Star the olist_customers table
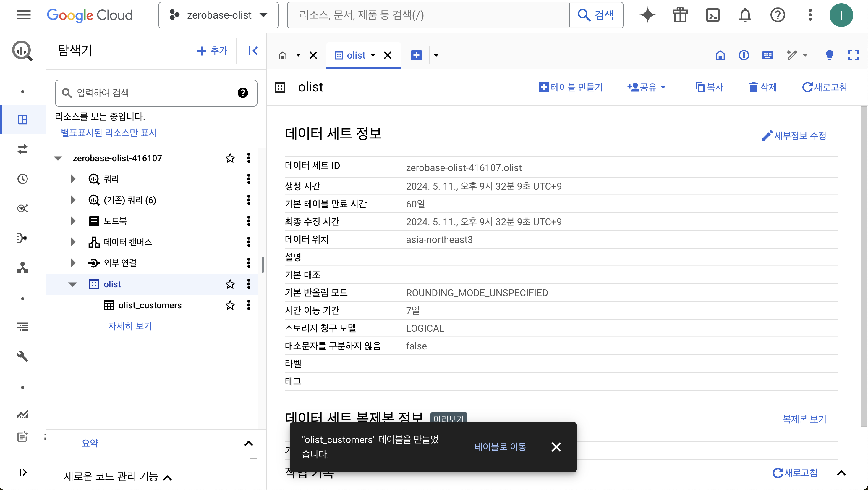The width and height of the screenshot is (868, 490). [230, 305]
